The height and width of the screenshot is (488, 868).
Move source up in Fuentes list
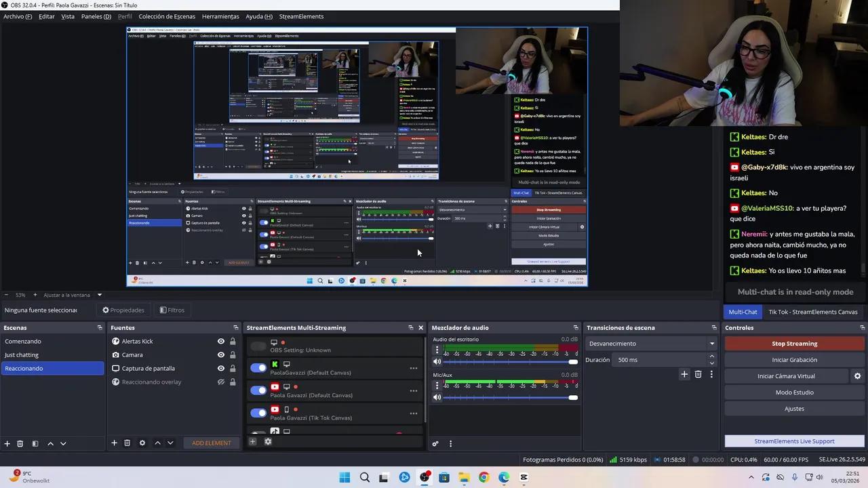point(157,443)
